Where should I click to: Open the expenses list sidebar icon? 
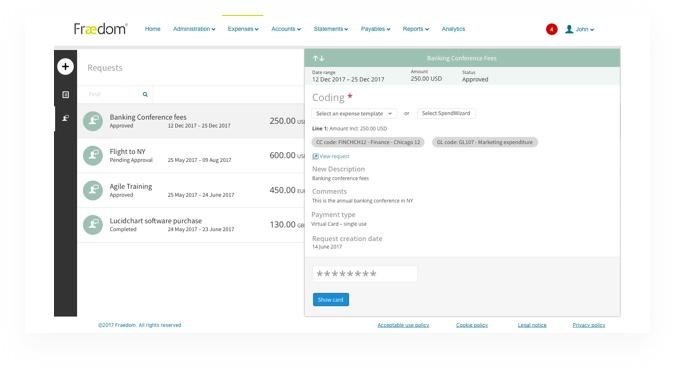coord(65,95)
